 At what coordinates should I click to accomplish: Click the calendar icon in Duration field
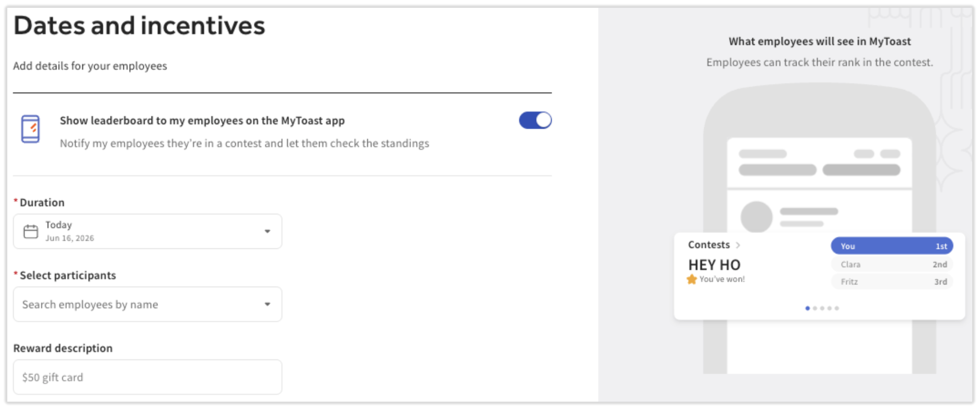[31, 231]
